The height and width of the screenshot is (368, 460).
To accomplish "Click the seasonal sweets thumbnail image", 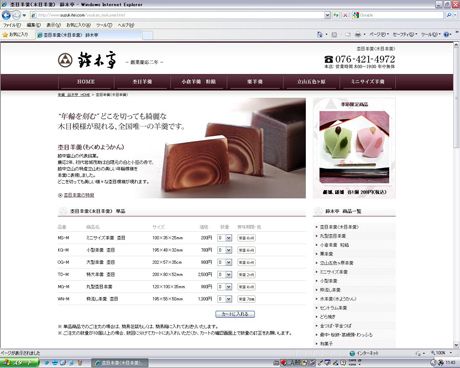I will pyautogui.click(x=354, y=147).
